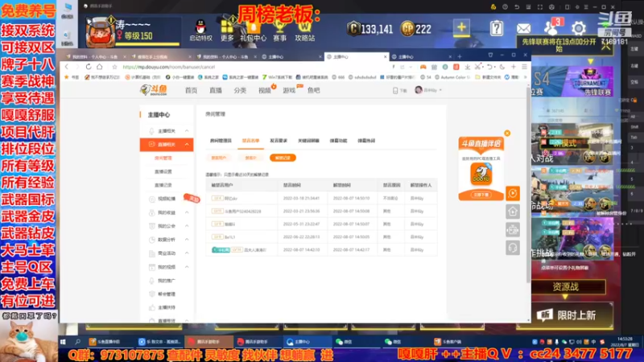Open the account dropdown beside the avatar

click(x=440, y=90)
